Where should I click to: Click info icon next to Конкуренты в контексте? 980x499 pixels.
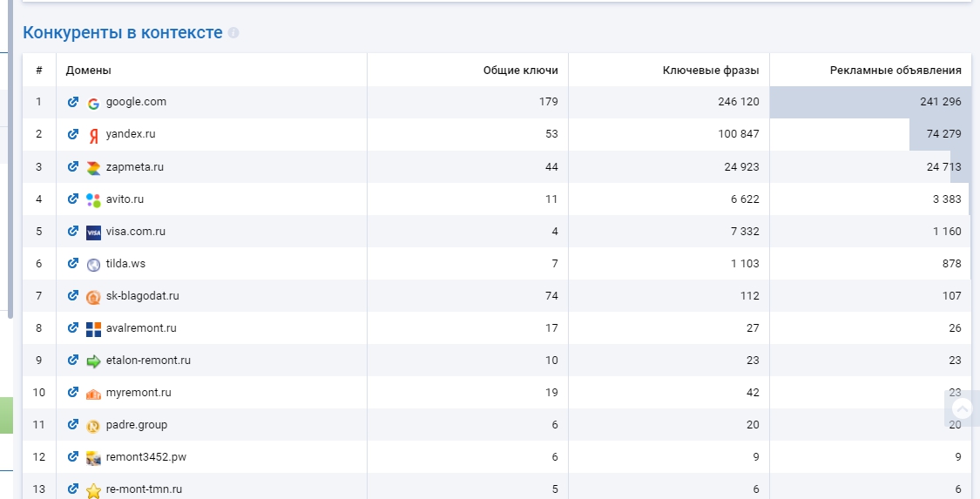point(233,33)
